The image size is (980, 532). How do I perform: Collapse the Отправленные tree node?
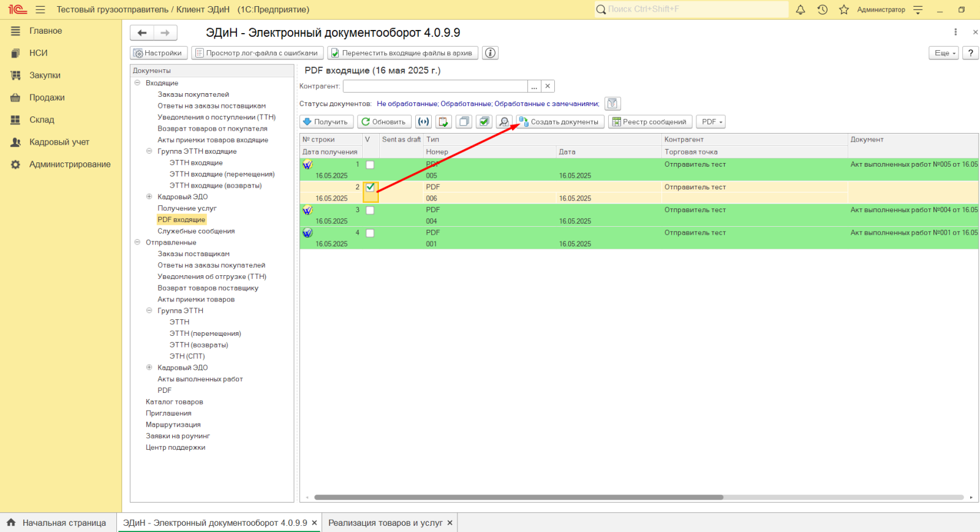point(137,242)
